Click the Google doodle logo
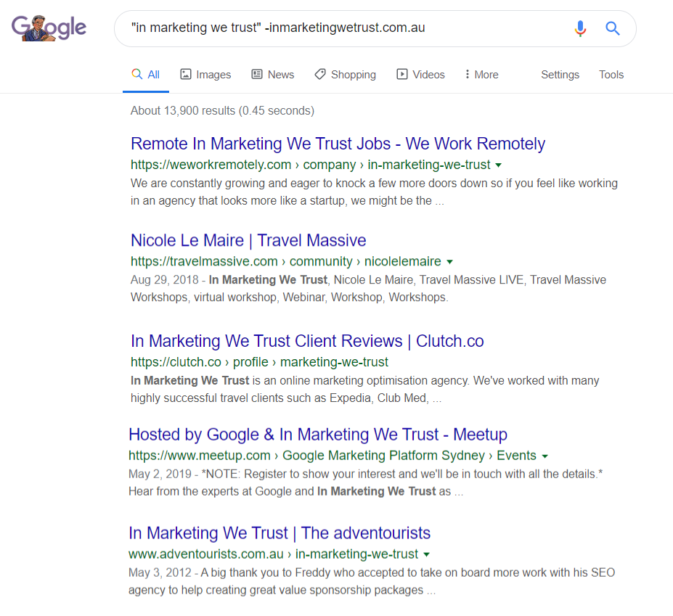The width and height of the screenshot is (673, 616). [x=49, y=28]
